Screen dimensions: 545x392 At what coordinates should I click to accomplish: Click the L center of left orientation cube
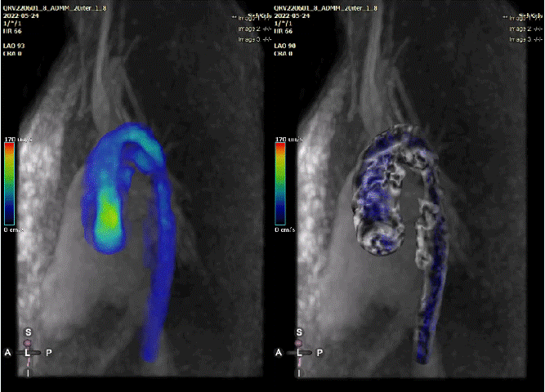point(27,353)
